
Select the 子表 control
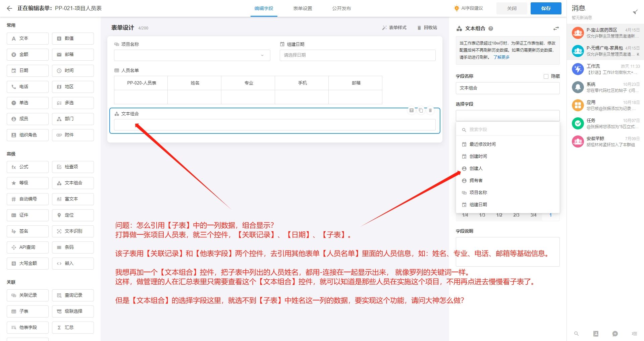click(x=27, y=311)
